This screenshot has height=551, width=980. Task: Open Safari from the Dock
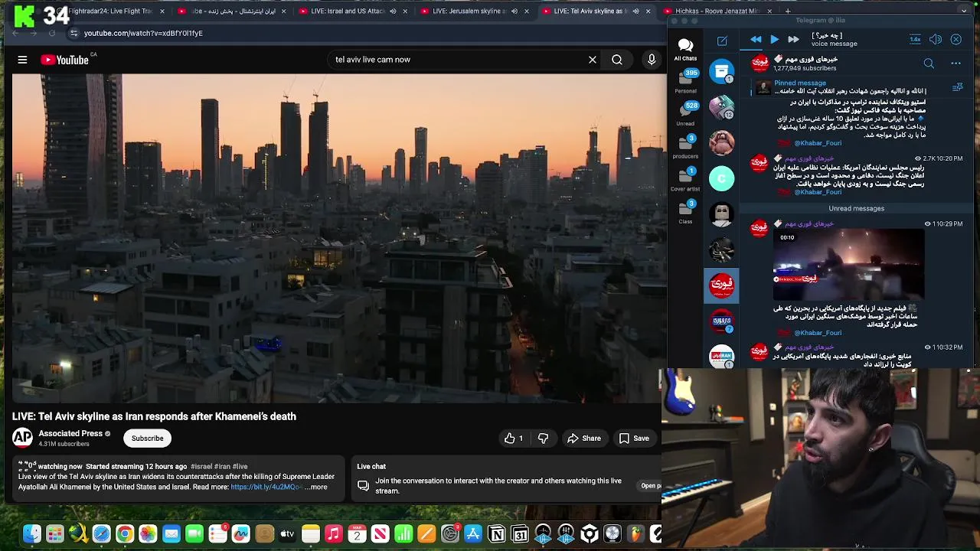tap(101, 534)
